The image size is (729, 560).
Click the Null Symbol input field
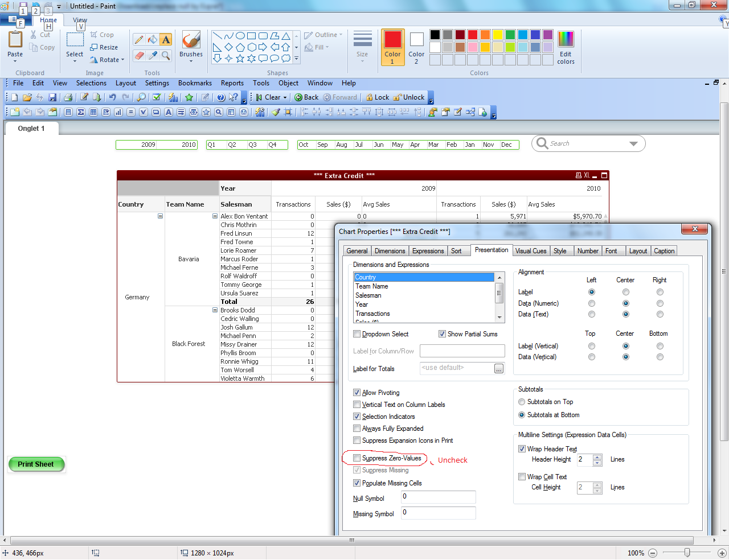438,497
